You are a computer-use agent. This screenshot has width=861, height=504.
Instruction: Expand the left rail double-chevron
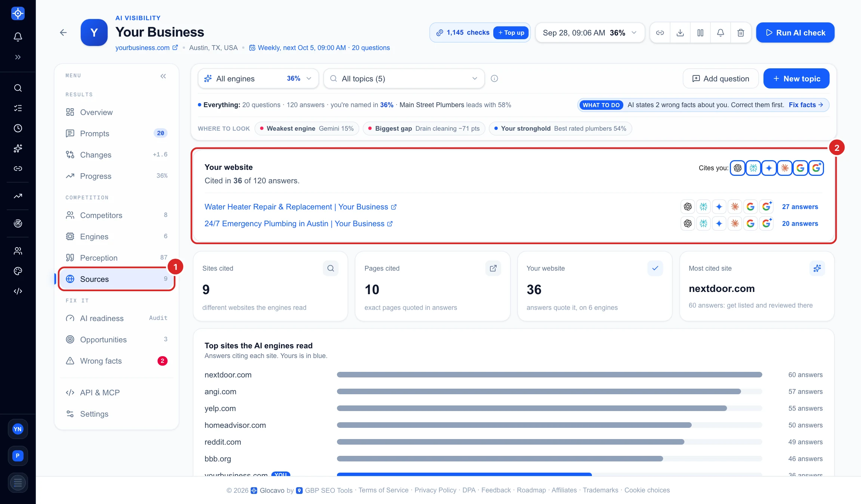pos(18,57)
